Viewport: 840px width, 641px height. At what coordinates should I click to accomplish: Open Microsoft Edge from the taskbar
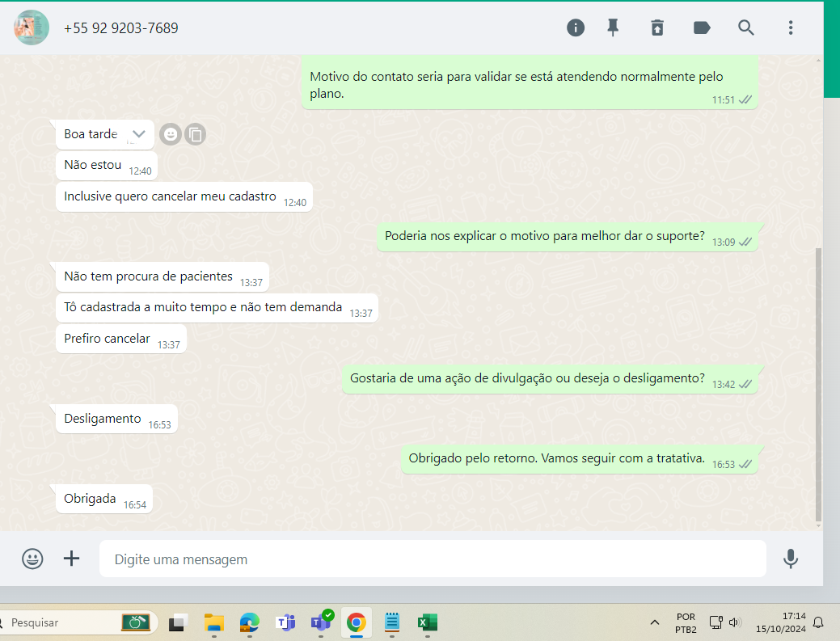[x=249, y=622]
